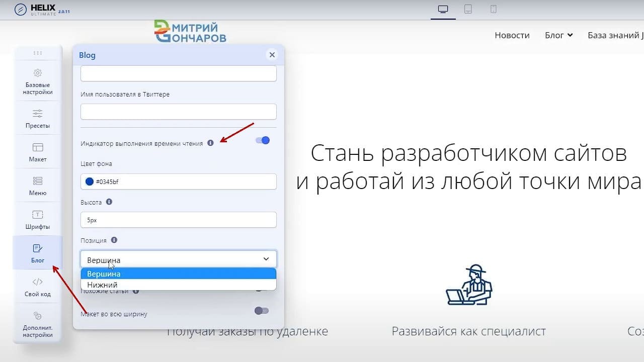Viewport: 644px width, 362px height.
Task: Open the Шрифты fonts icon
Action: click(x=38, y=215)
